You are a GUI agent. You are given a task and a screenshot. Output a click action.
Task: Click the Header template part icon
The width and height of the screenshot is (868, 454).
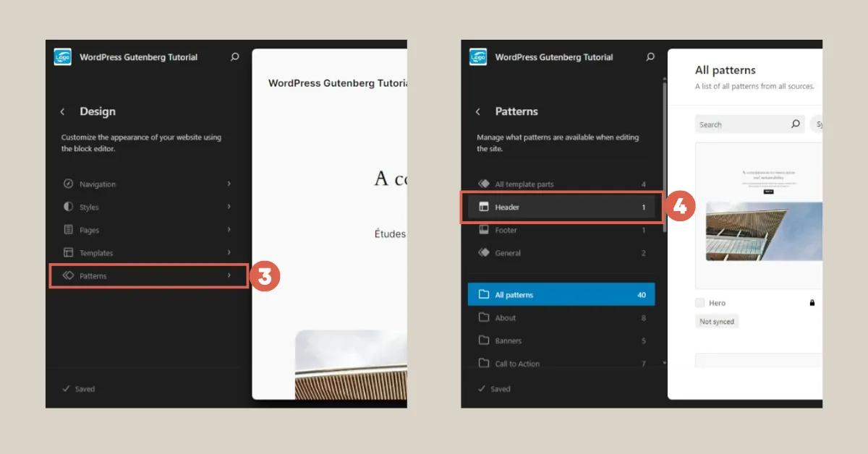[484, 207]
